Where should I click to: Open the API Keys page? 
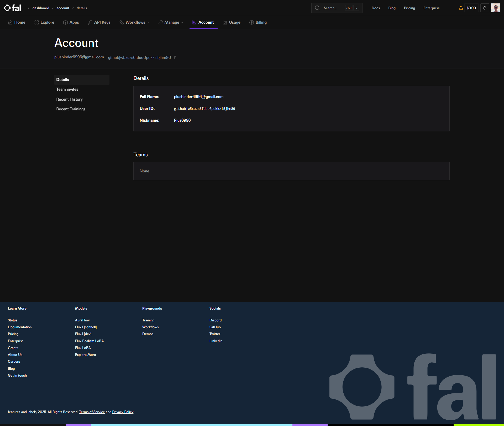[99, 22]
